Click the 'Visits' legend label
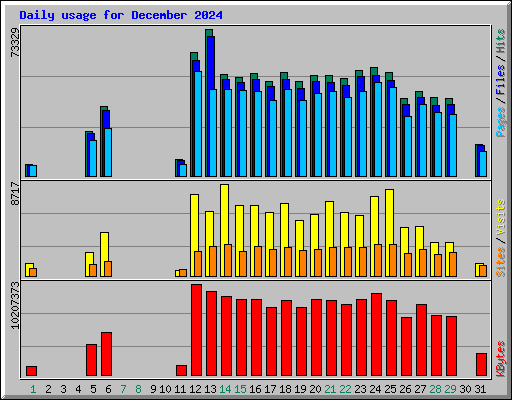The height and width of the screenshot is (400, 512). [501, 218]
